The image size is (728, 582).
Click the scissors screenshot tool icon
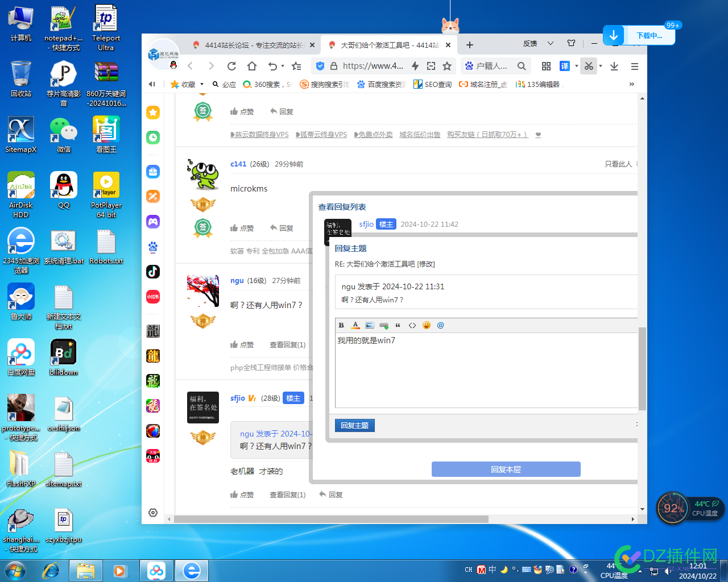(x=589, y=66)
